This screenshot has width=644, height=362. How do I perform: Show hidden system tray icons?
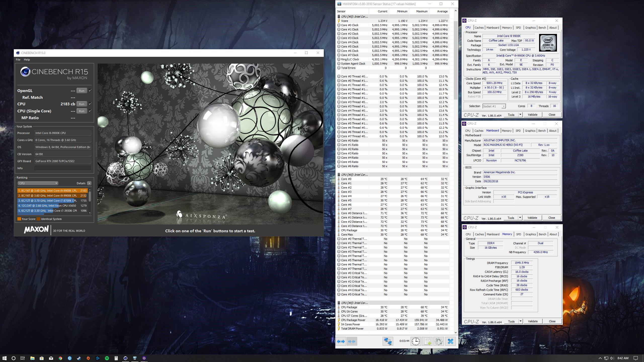(x=600, y=358)
